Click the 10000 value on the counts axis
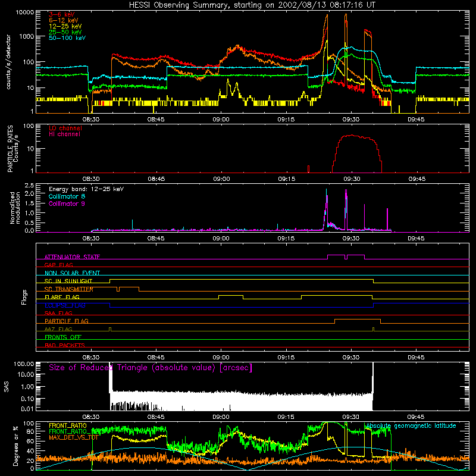The image size is (476, 476). pyautogui.click(x=25, y=12)
